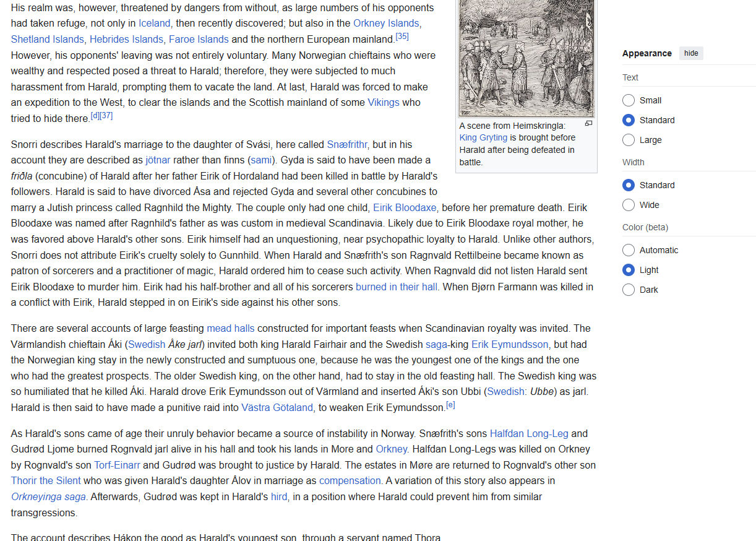Follow the Vikings link
Image resolution: width=756 pixels, height=541 pixels.
coord(384,102)
